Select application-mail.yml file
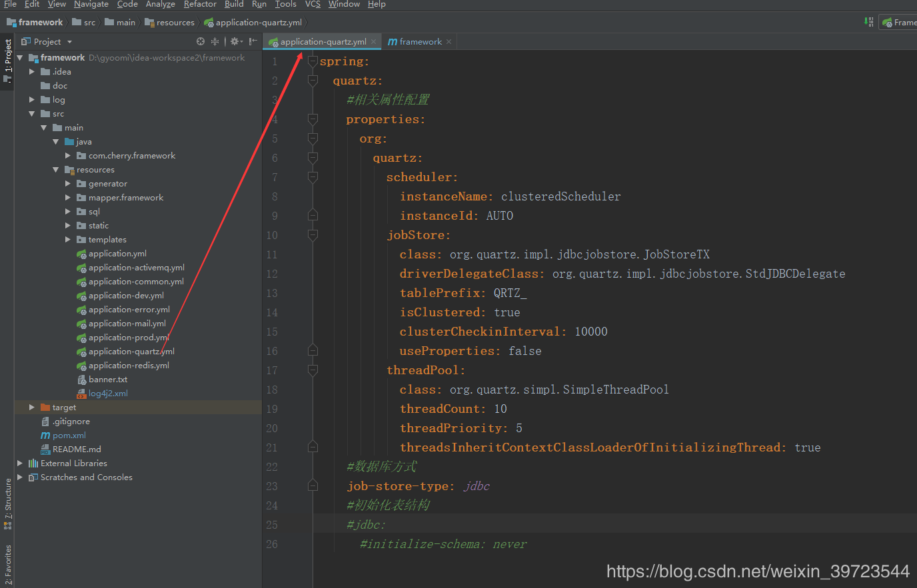This screenshot has width=917, height=588. click(x=121, y=324)
